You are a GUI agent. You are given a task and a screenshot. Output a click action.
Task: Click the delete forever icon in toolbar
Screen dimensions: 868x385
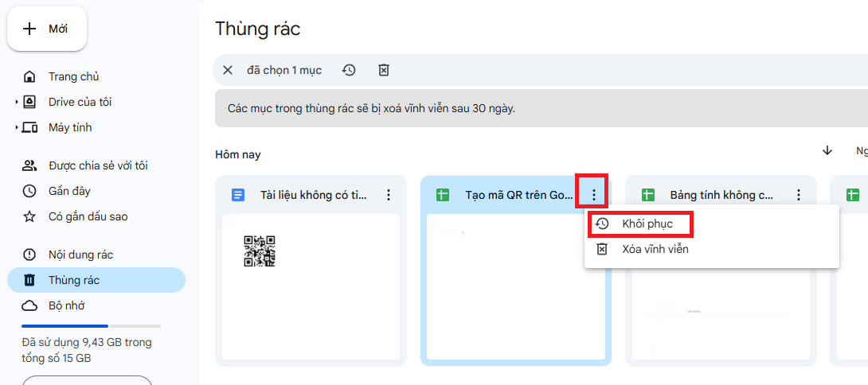pyautogui.click(x=383, y=70)
